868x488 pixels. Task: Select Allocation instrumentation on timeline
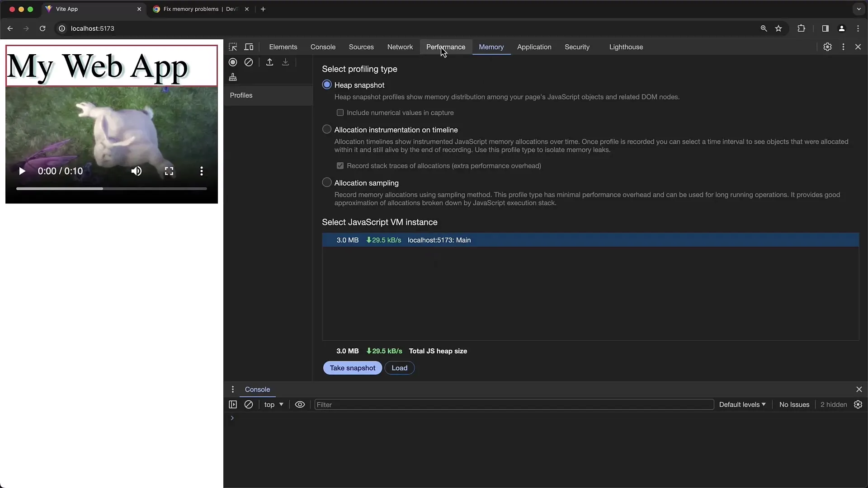327,129
